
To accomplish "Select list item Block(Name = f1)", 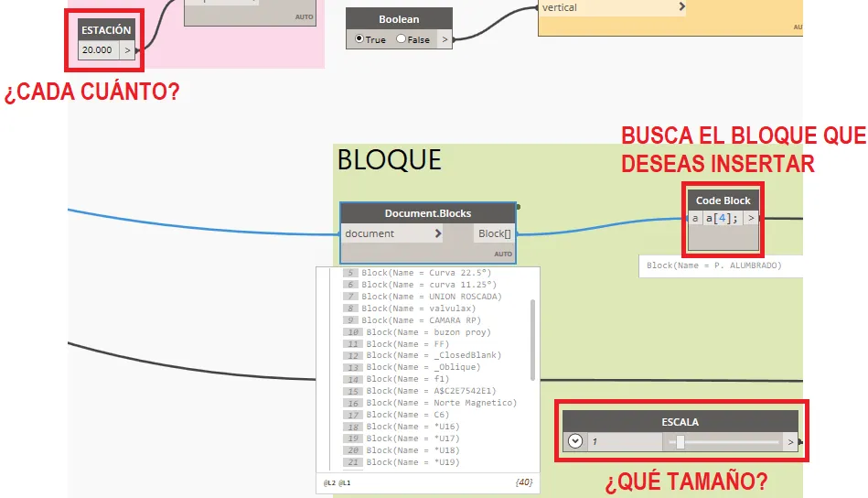I will [407, 379].
